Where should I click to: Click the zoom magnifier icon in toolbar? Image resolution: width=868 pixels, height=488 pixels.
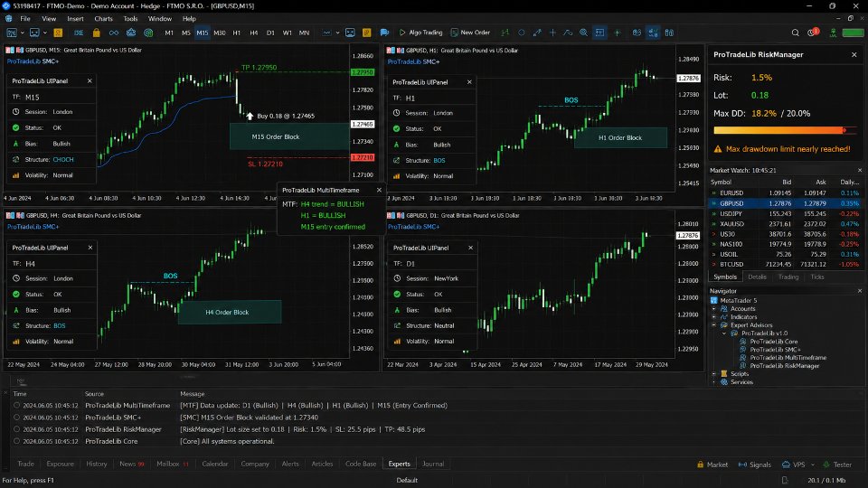click(583, 33)
